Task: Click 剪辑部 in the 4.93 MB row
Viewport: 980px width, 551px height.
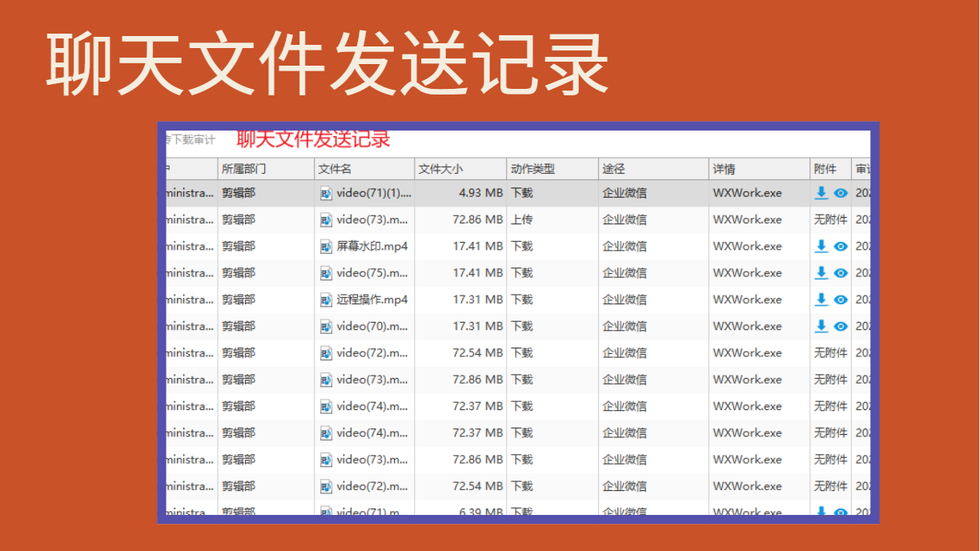Action: (239, 193)
